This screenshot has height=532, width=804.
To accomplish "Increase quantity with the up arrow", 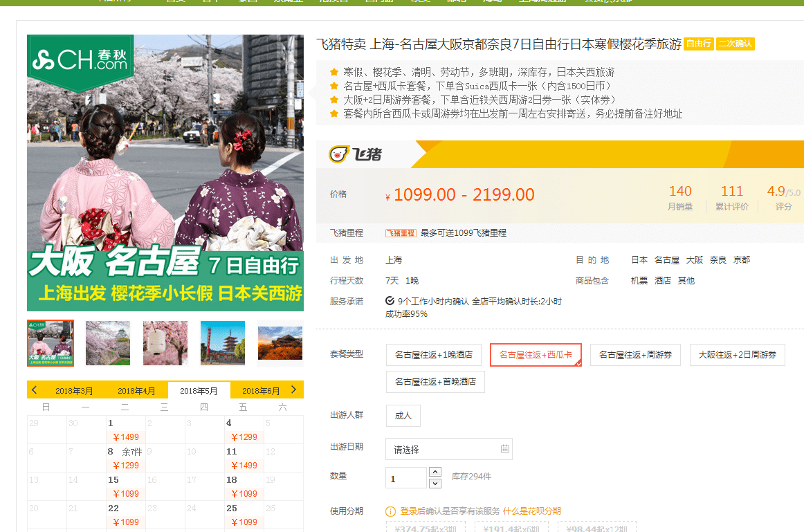I will (x=435, y=472).
